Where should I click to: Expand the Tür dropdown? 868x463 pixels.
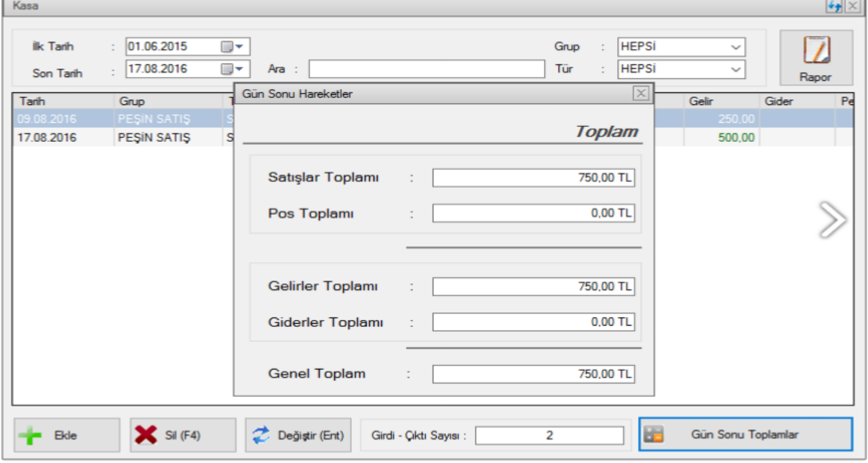(x=735, y=69)
